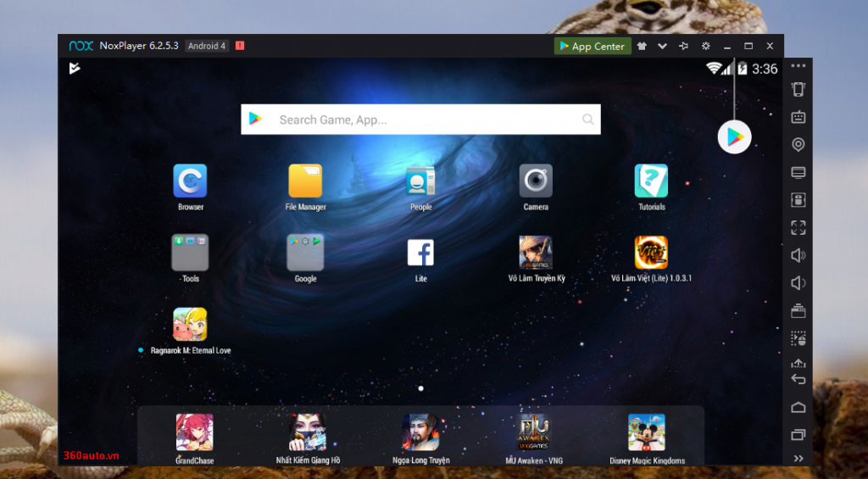Open GrandChase from the dock
This screenshot has width=868, height=479.
point(194,432)
